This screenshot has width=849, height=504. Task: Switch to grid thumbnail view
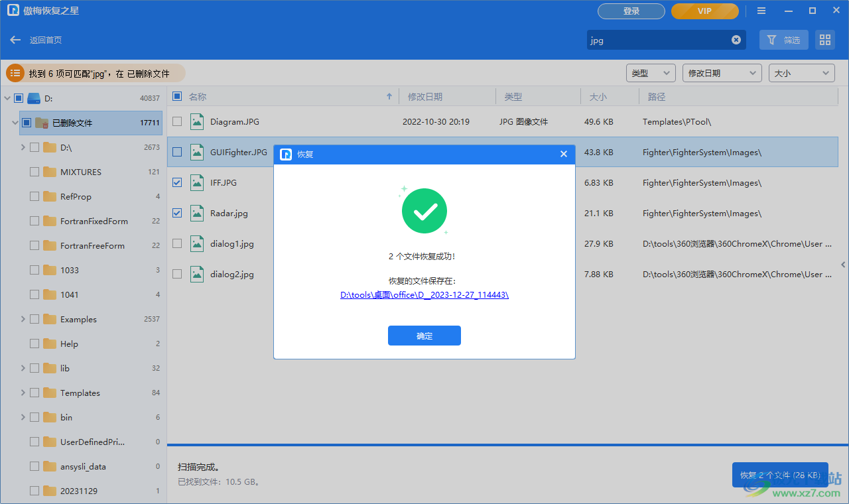tap(825, 40)
